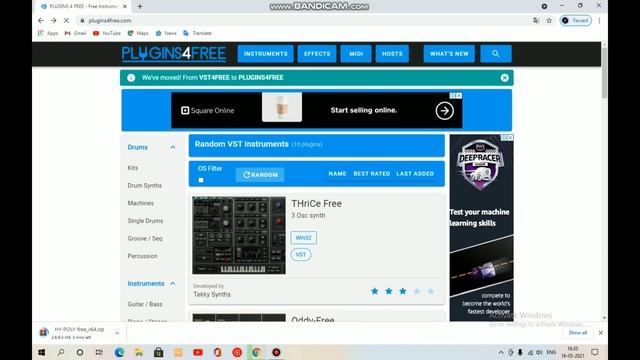Go to Machines category

pos(140,203)
